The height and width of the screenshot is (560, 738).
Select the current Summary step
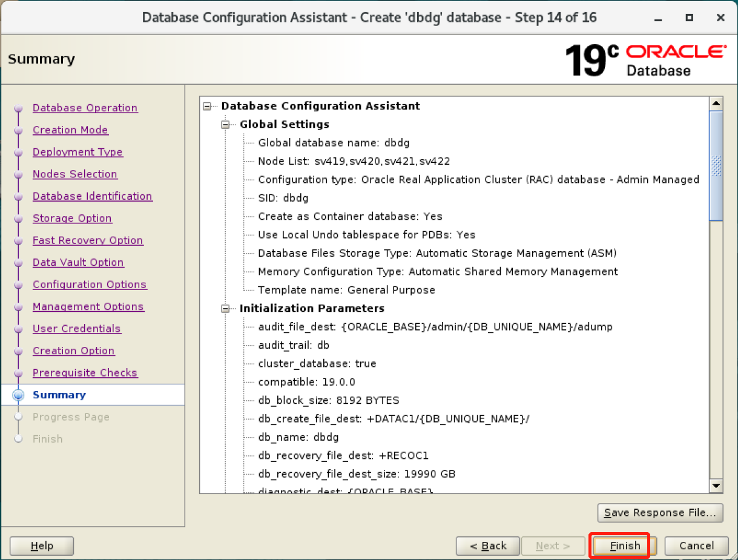[x=59, y=395]
